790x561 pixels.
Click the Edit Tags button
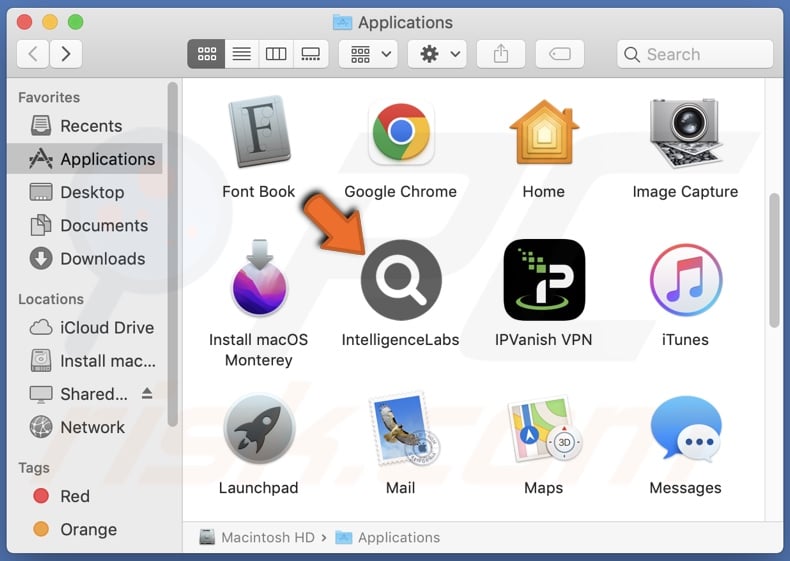[560, 54]
